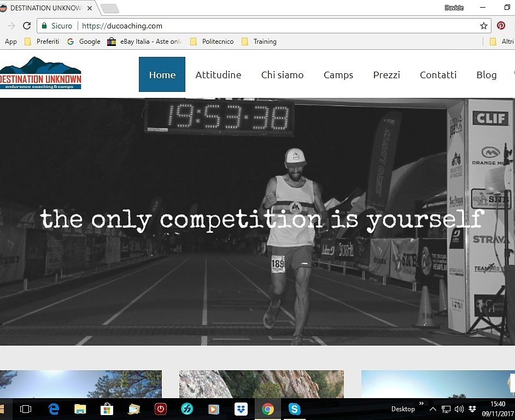Select the DESTINATION UNKNOWN browser tab
Image resolution: width=515 pixels, height=420 pixels.
point(45,8)
